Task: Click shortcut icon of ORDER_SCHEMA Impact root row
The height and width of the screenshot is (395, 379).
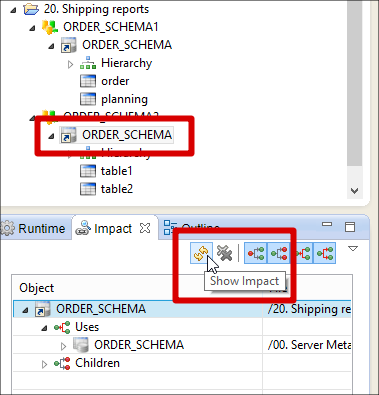Action: pos(42,309)
